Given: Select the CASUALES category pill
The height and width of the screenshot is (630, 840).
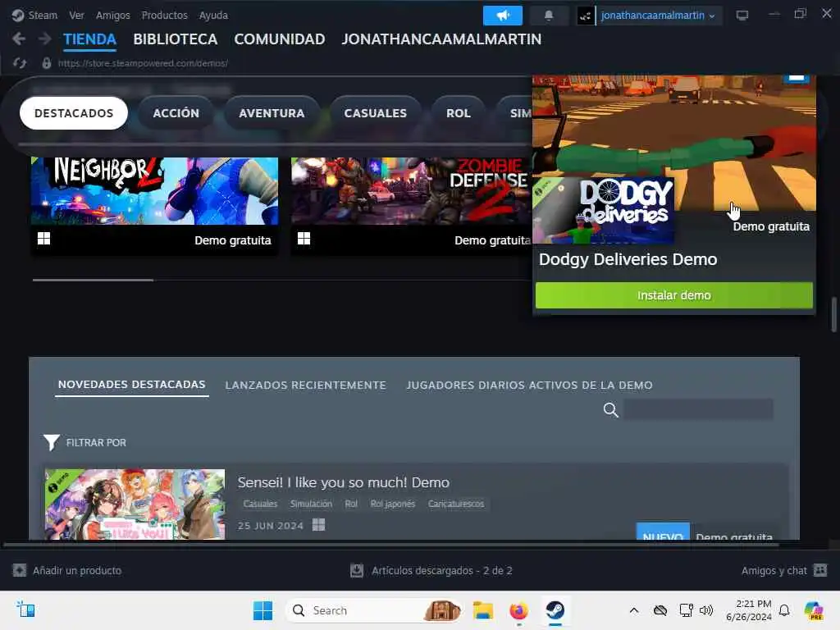Looking at the screenshot, I should coord(375,113).
